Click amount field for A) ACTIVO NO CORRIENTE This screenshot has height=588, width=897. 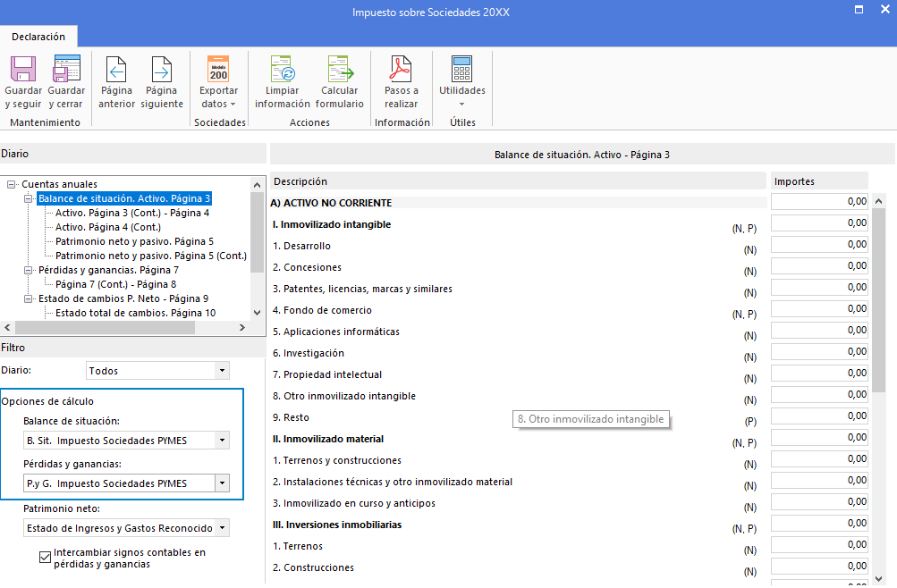tap(819, 202)
